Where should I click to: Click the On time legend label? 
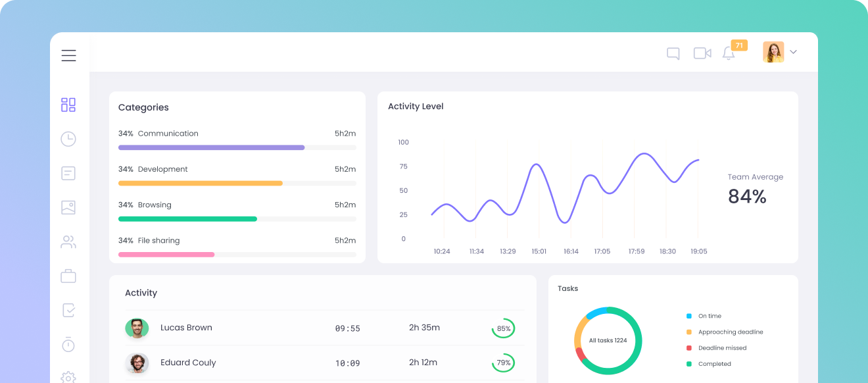(710, 317)
